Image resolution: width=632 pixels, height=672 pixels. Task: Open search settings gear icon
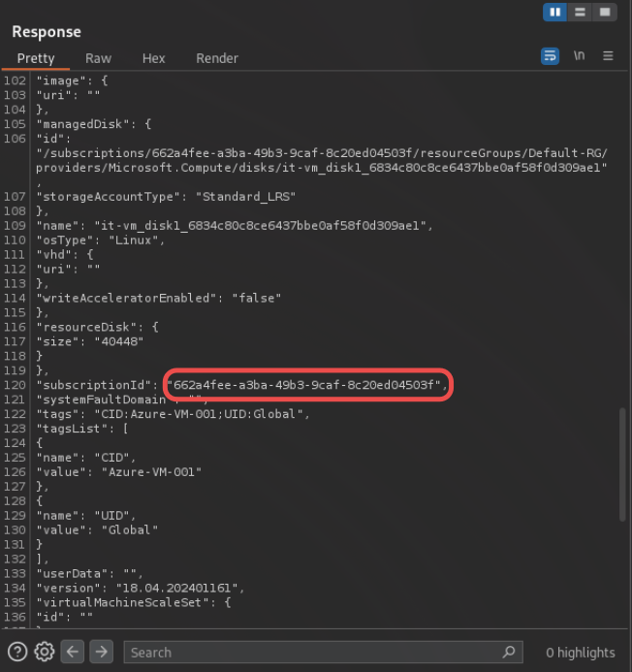pyautogui.click(x=45, y=652)
